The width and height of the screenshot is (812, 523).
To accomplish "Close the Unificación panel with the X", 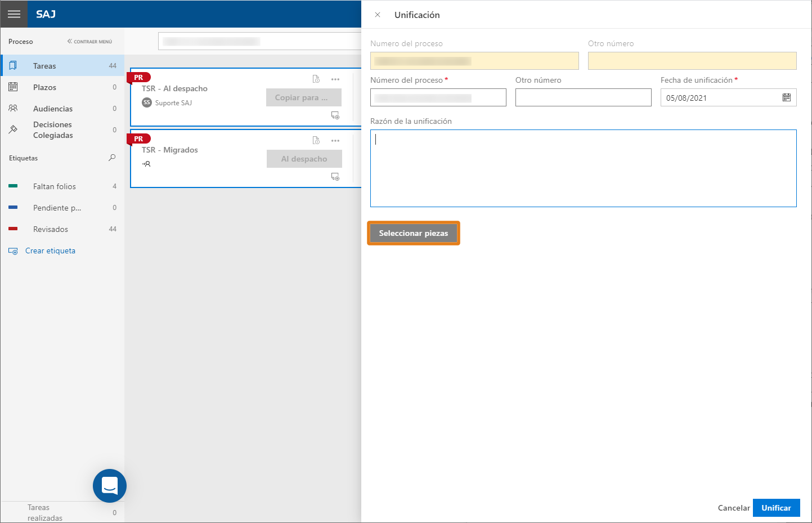I will coord(378,15).
